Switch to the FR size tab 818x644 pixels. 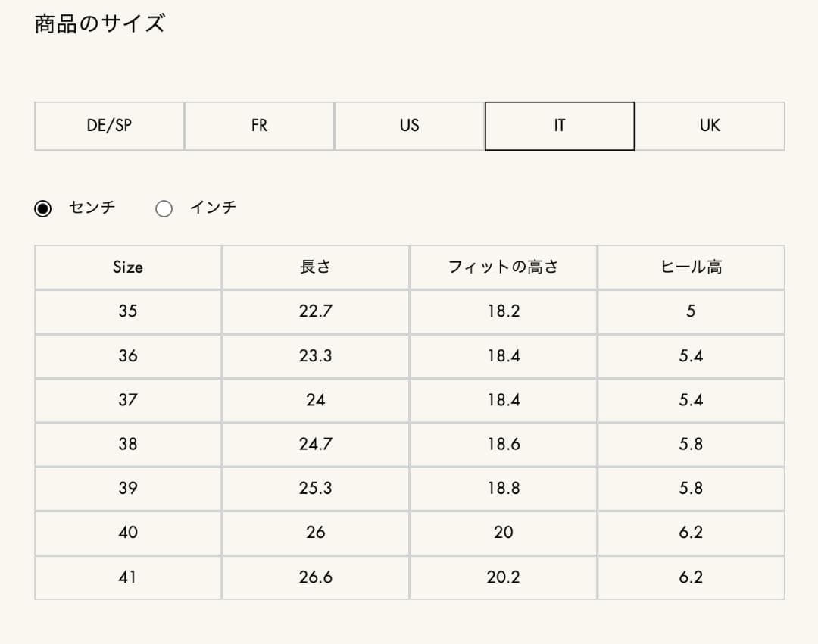pyautogui.click(x=258, y=126)
